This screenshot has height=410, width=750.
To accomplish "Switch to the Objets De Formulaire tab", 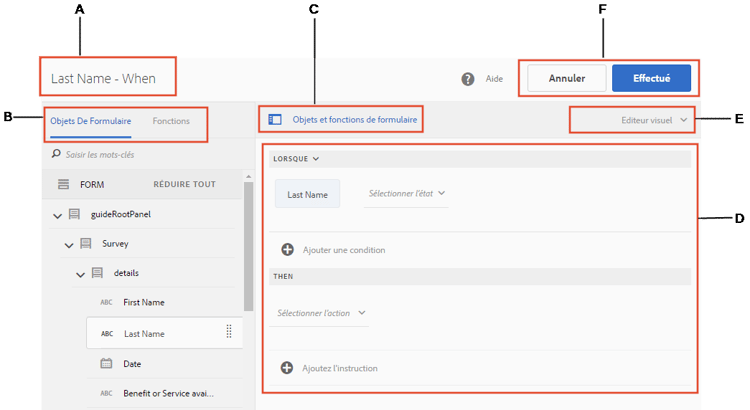I will click(91, 121).
